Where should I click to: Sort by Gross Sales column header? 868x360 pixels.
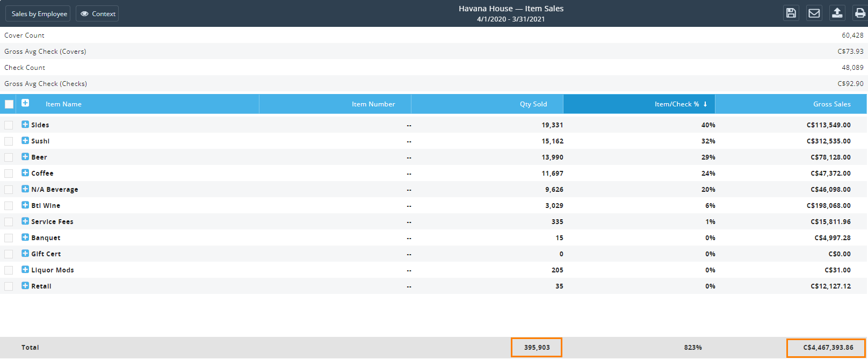click(791, 104)
